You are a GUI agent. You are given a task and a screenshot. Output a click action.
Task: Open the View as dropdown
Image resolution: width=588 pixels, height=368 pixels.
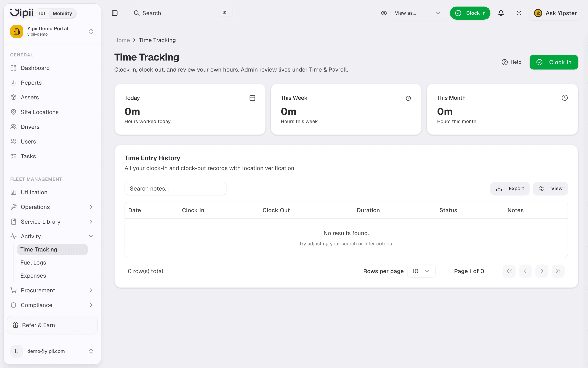pos(418,13)
